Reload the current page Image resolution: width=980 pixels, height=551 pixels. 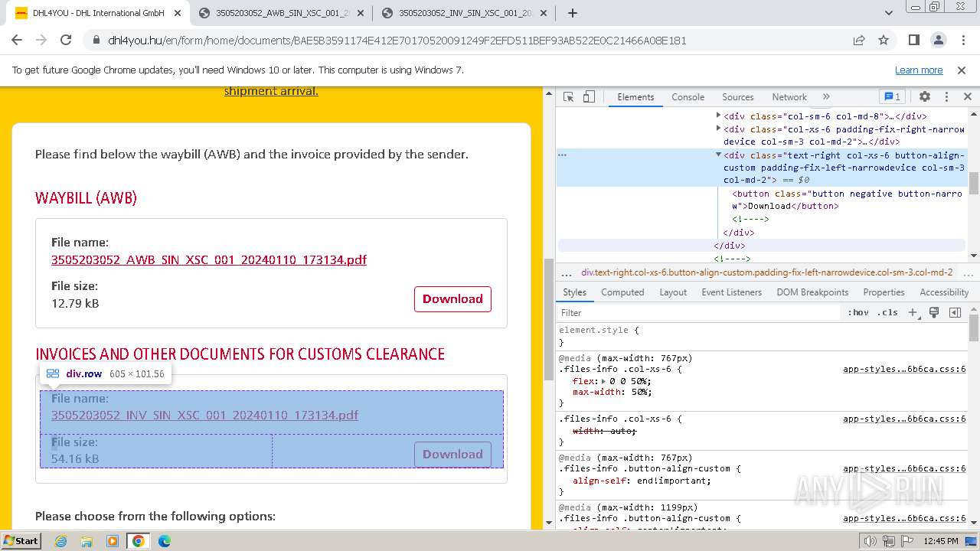click(66, 41)
